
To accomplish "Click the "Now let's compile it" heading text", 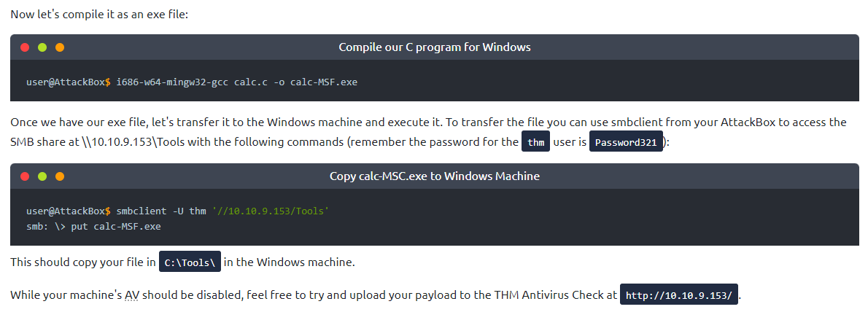I will click(99, 15).
